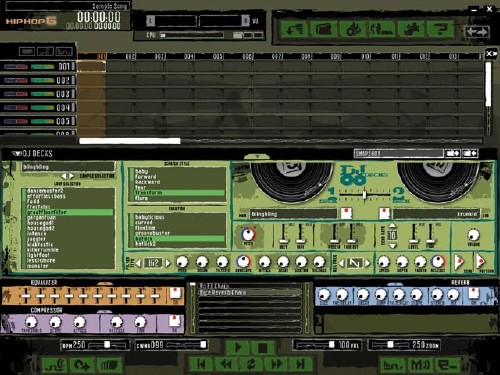Click the double-arrow expand button top right
The image size is (500, 375).
click(477, 32)
